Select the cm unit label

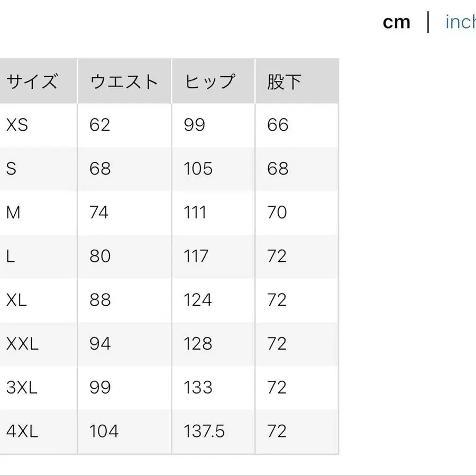pos(397,22)
